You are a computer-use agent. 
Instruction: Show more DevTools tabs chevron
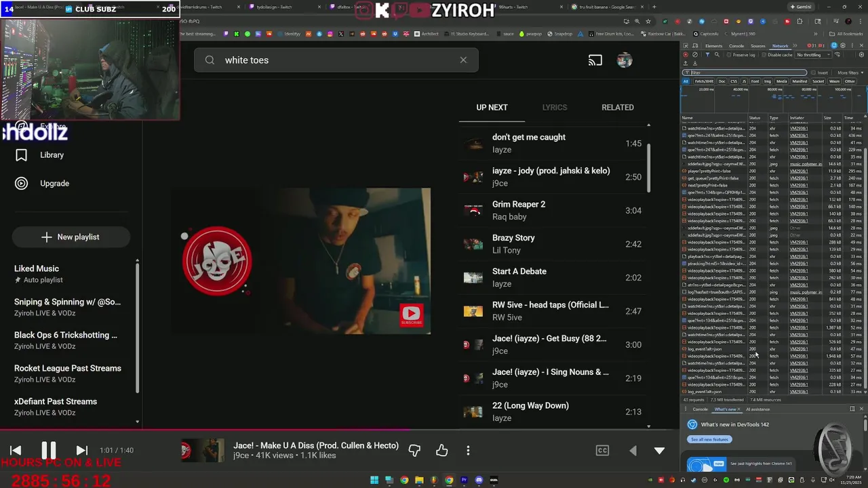click(x=795, y=45)
